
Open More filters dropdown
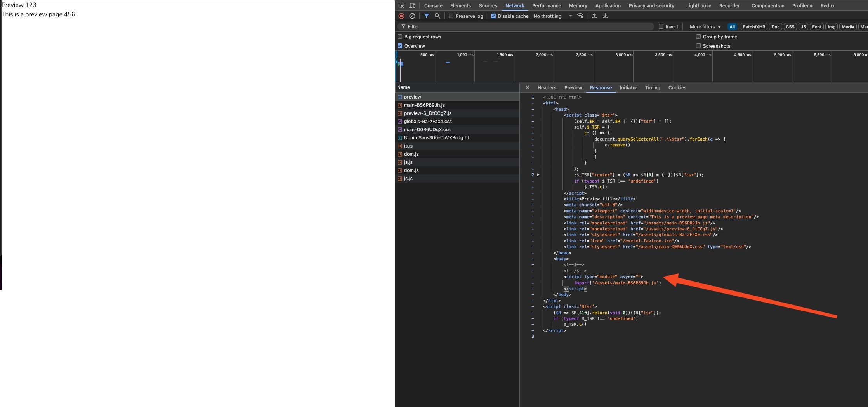coord(705,26)
